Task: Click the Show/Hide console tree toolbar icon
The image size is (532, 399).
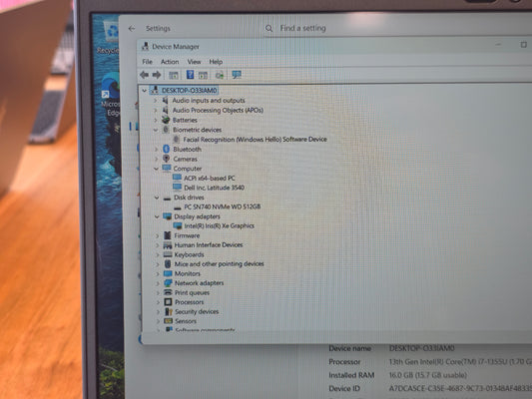Action: (174, 75)
